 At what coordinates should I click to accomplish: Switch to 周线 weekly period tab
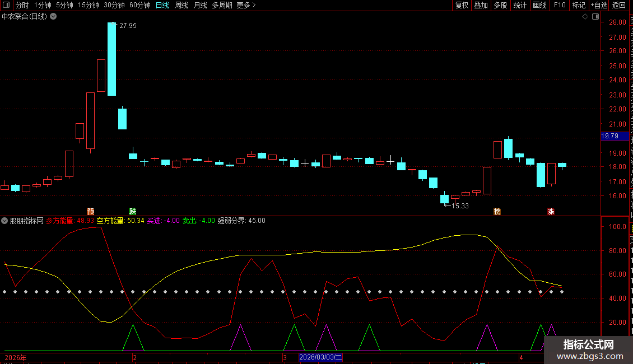point(181,5)
